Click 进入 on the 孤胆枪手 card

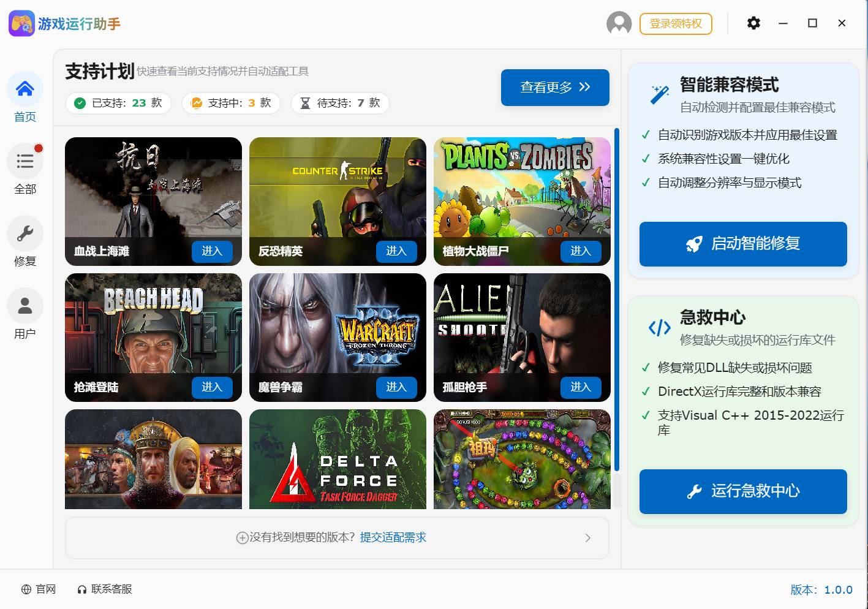point(581,387)
